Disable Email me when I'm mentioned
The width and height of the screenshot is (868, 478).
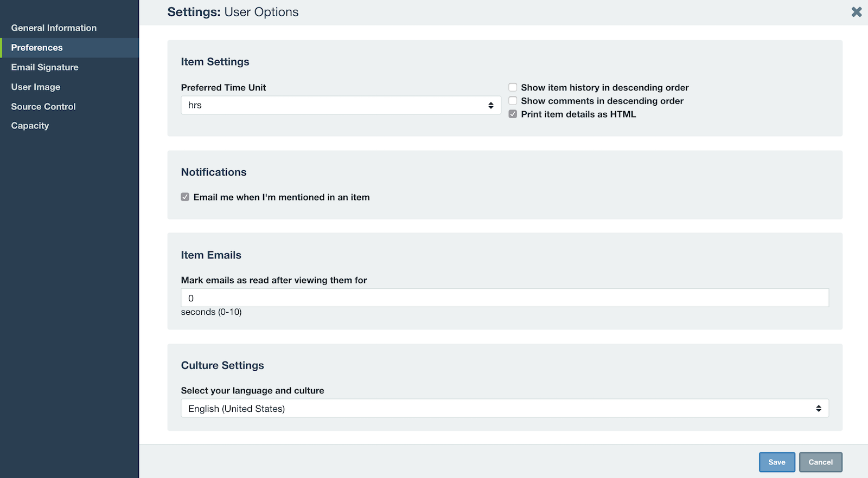(186, 197)
